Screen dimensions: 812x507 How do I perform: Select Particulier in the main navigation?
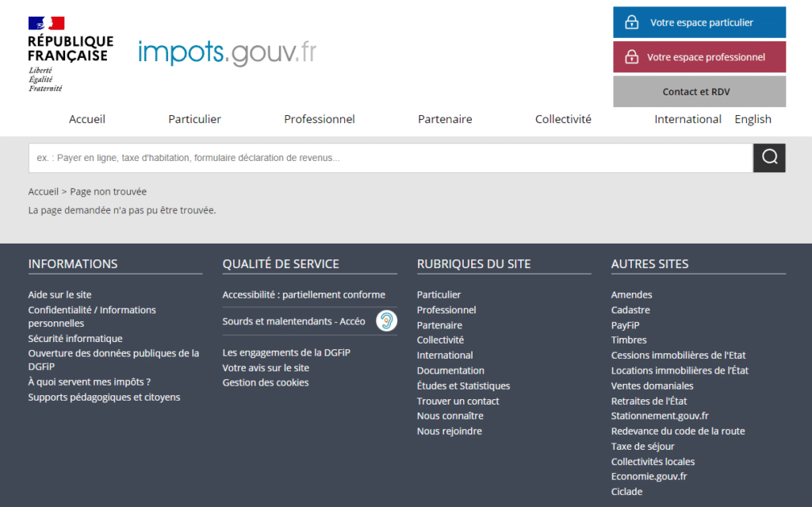[x=194, y=119]
